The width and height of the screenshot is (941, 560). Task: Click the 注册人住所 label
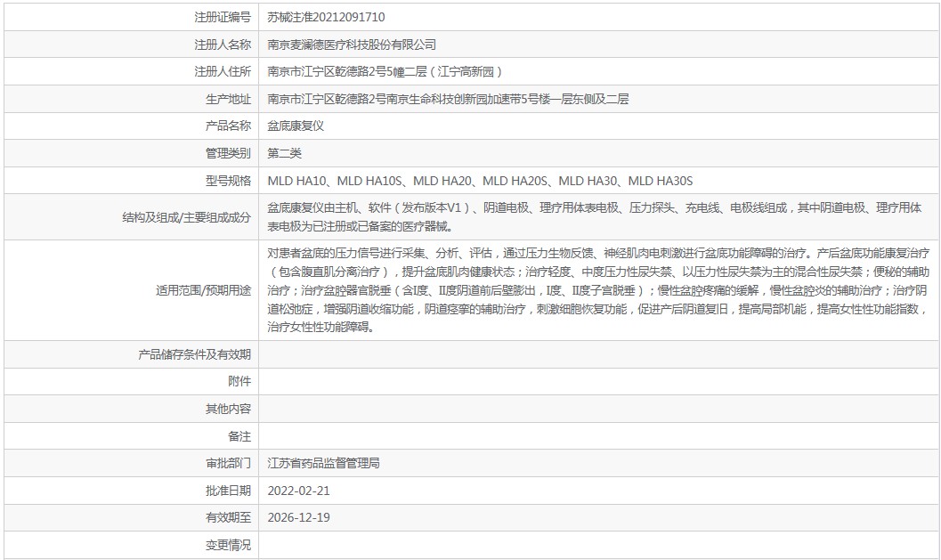click(222, 71)
